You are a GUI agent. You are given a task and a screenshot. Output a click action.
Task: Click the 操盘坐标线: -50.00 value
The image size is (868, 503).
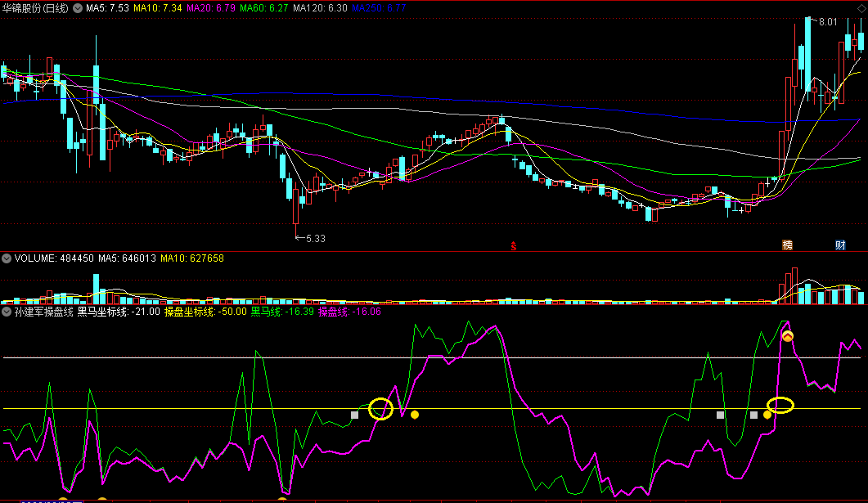click(205, 312)
